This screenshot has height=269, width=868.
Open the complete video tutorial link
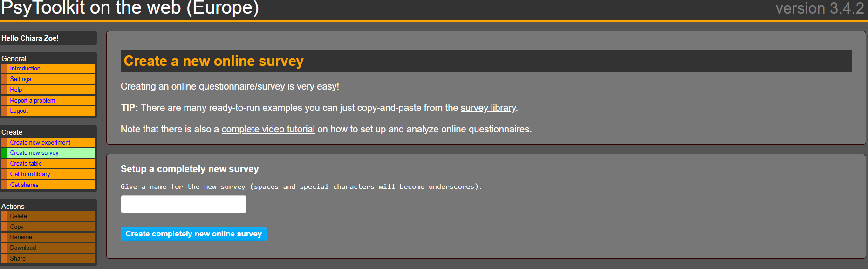click(268, 130)
